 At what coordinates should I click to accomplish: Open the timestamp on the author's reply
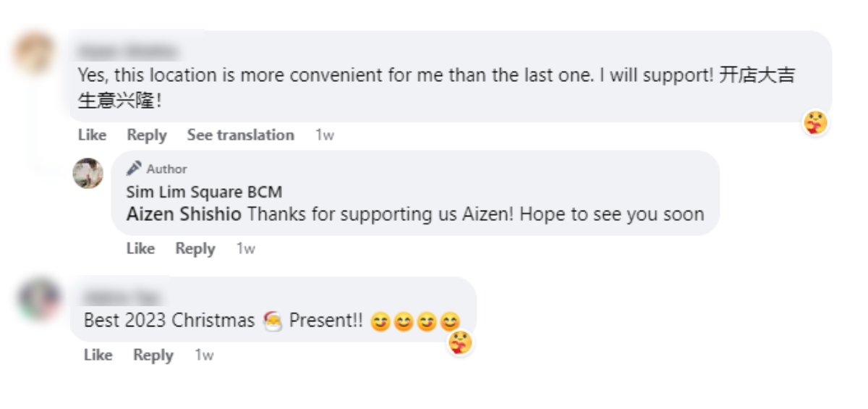[x=246, y=249]
